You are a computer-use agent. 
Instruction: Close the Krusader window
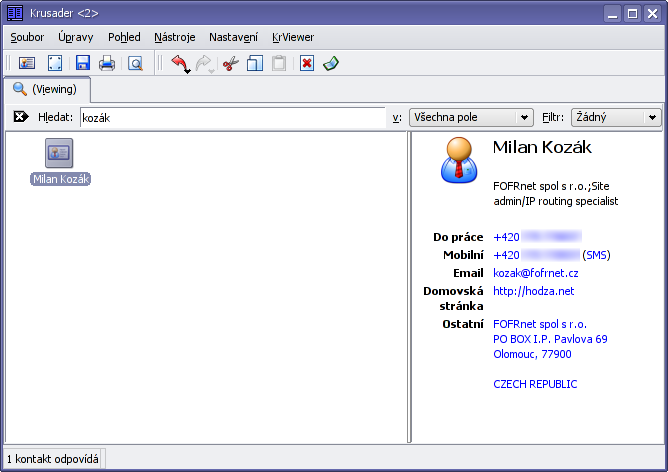[x=652, y=14]
